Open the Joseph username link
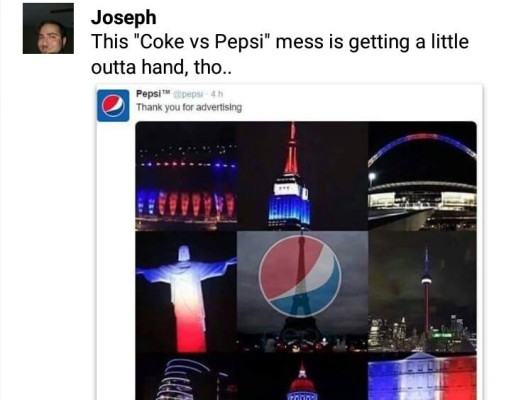 pyautogui.click(x=123, y=17)
